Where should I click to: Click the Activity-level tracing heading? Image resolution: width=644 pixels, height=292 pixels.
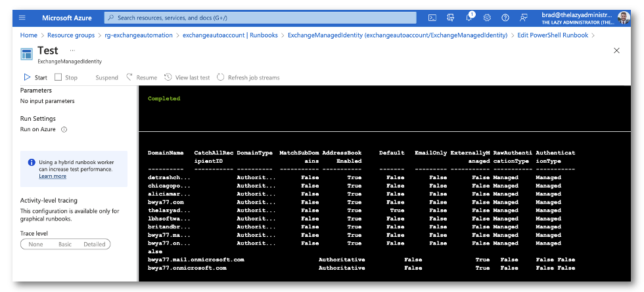tap(49, 201)
